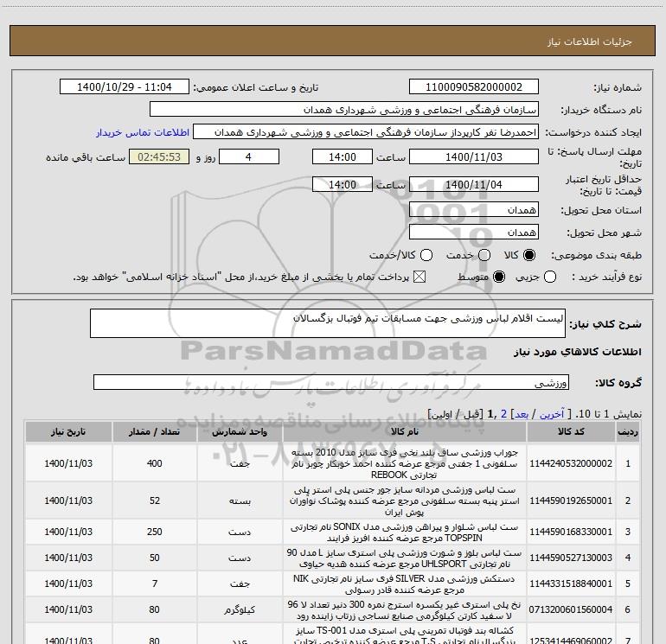The height and width of the screenshot is (644, 666).
Task: Select the کالا/خدمت radio button
Action: coord(426,255)
